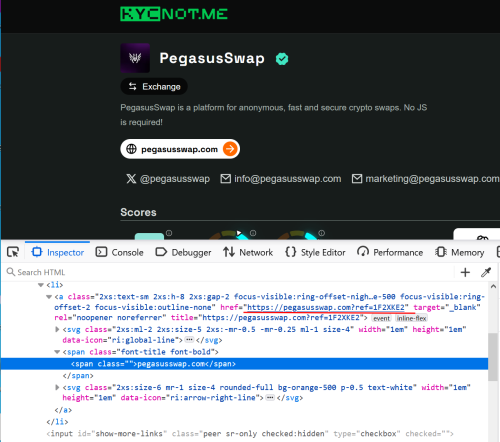The width and height of the screenshot is (500, 442).
Task: Click the inline-flex badge on anchor element
Action: (411, 318)
